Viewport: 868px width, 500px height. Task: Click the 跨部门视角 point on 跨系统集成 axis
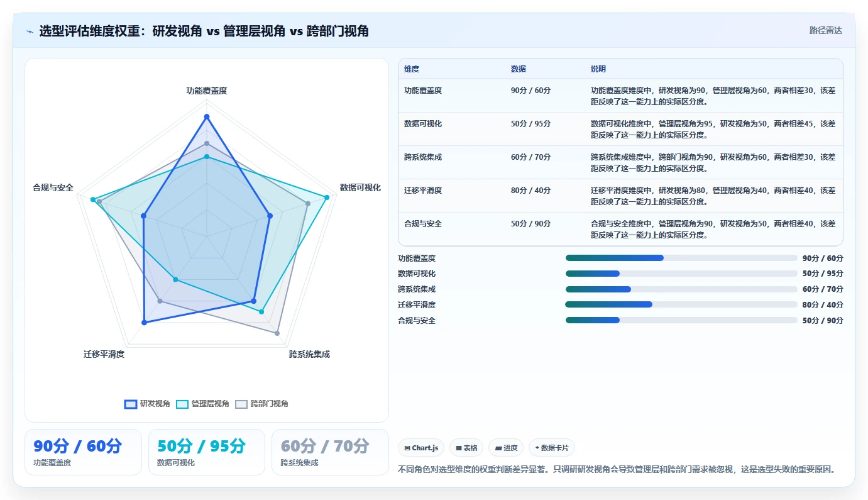pyautogui.click(x=277, y=333)
